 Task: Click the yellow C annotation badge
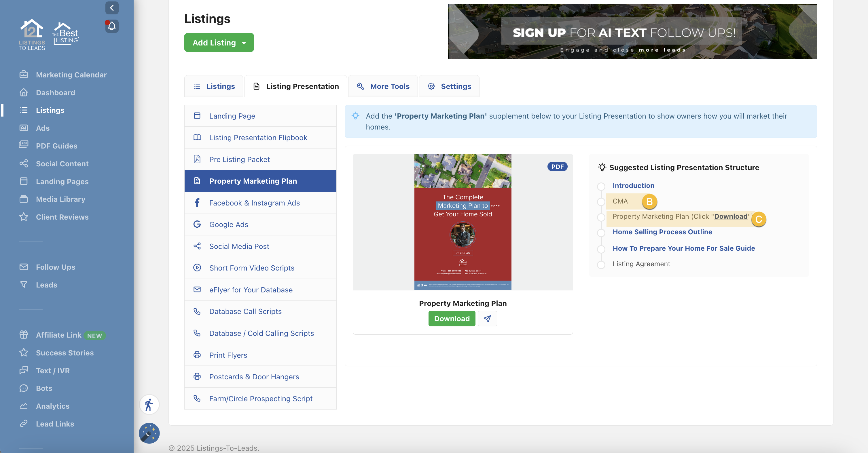(x=759, y=219)
